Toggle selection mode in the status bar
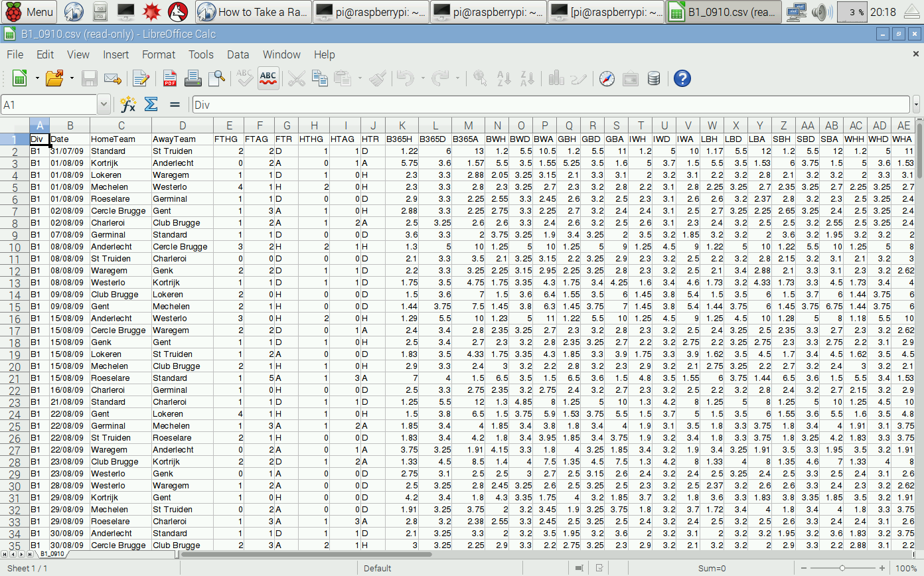Viewport: 924px width, 576px height. click(579, 568)
